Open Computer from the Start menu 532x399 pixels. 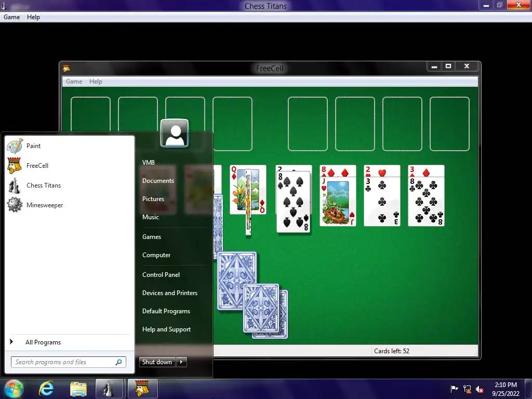[x=156, y=255]
